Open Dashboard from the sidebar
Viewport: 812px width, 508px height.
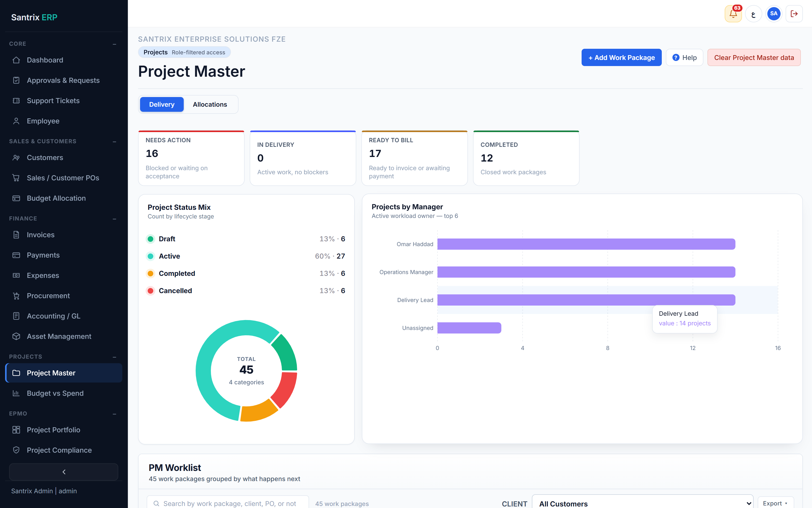coord(64,60)
